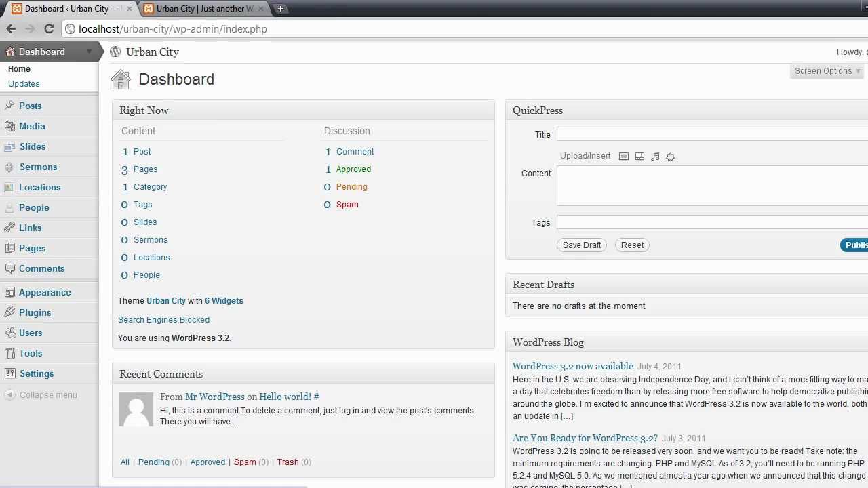The width and height of the screenshot is (868, 488).
Task: Open the 3 Pages content link
Action: [145, 169]
